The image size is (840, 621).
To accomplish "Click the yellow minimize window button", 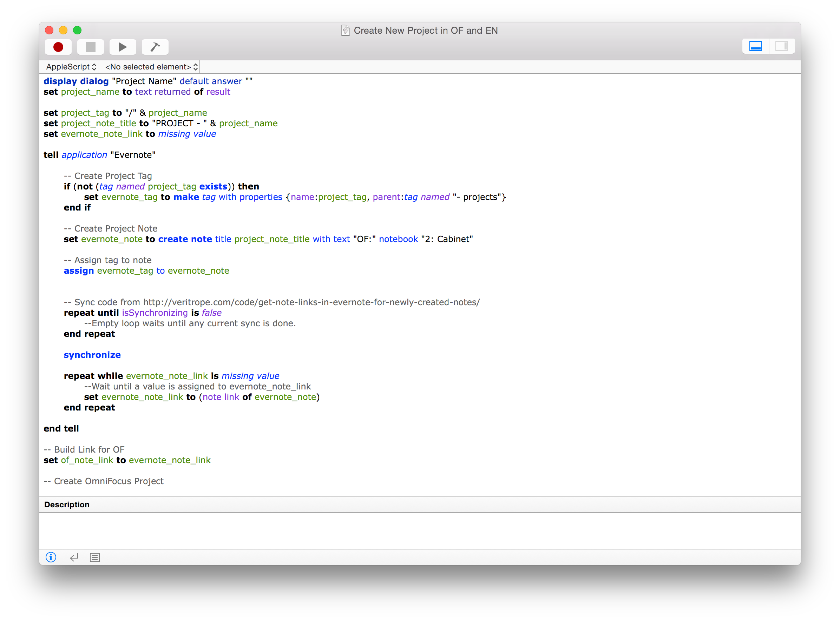I will point(63,31).
